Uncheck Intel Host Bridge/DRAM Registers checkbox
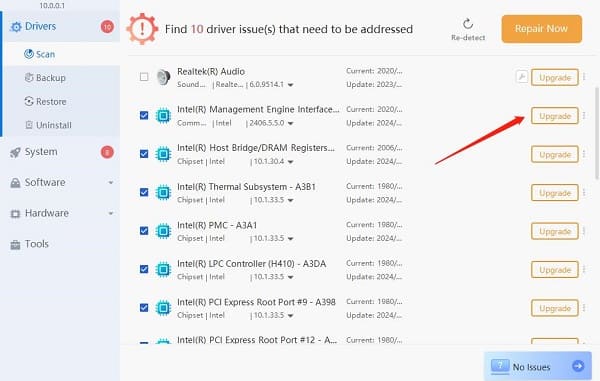 pyautogui.click(x=144, y=154)
